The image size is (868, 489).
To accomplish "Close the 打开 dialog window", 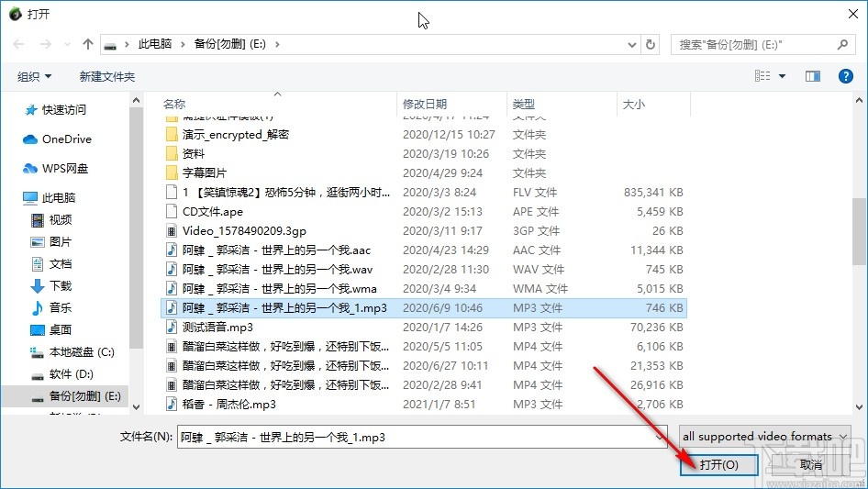I will [x=853, y=14].
